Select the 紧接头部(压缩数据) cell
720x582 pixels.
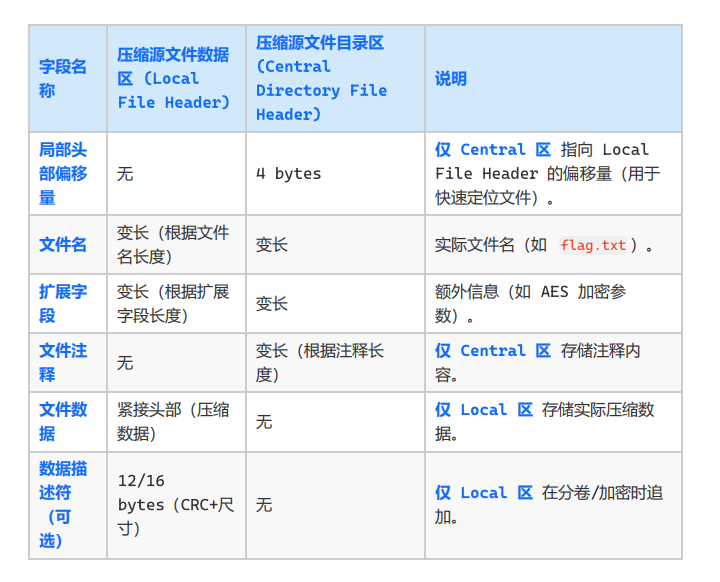coord(174,422)
